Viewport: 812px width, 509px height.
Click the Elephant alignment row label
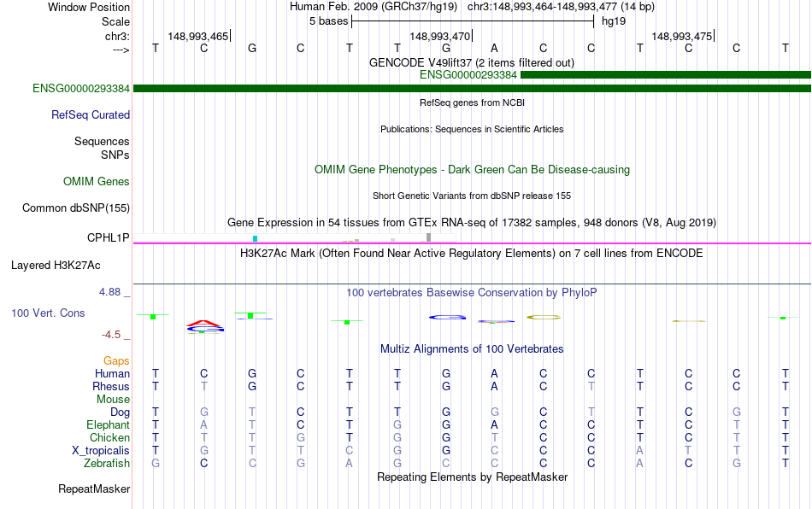coord(108,424)
